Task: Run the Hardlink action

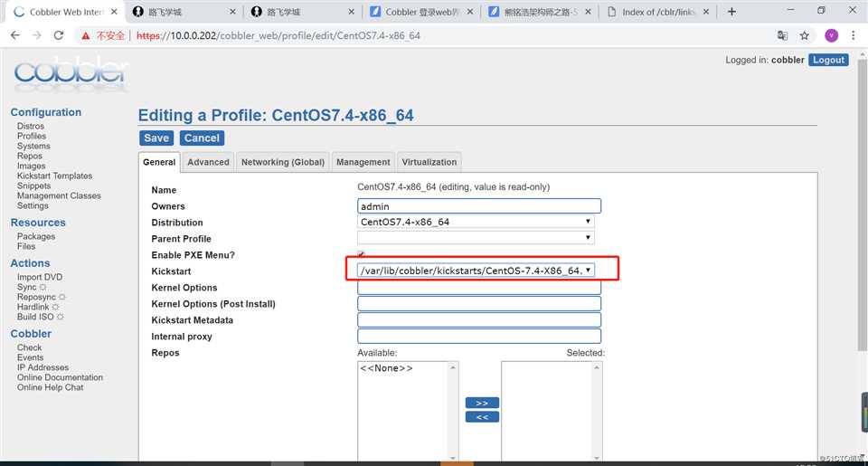Action: tap(33, 307)
